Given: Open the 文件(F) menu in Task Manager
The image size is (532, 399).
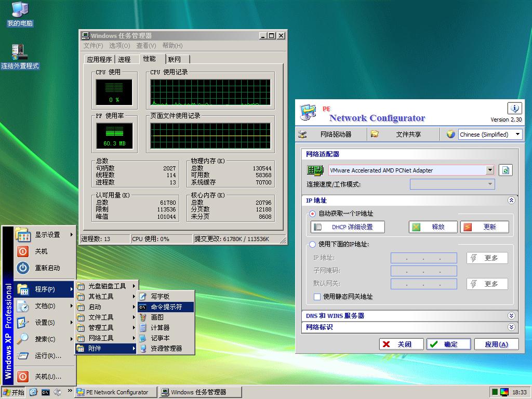Looking at the screenshot, I should pyautogui.click(x=94, y=46).
